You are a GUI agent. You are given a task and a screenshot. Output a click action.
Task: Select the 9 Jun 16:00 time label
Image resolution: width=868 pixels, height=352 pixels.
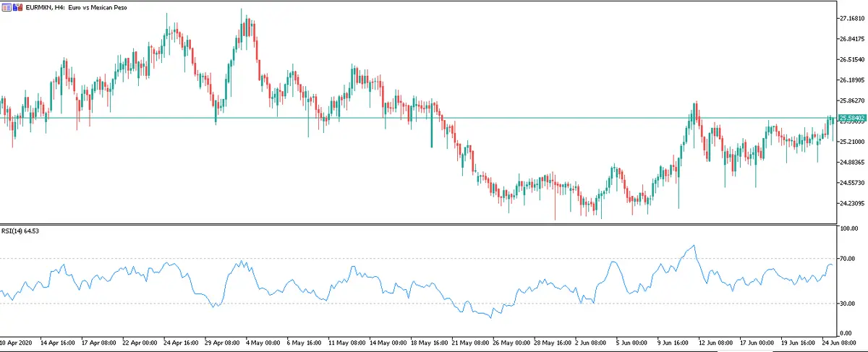click(675, 343)
